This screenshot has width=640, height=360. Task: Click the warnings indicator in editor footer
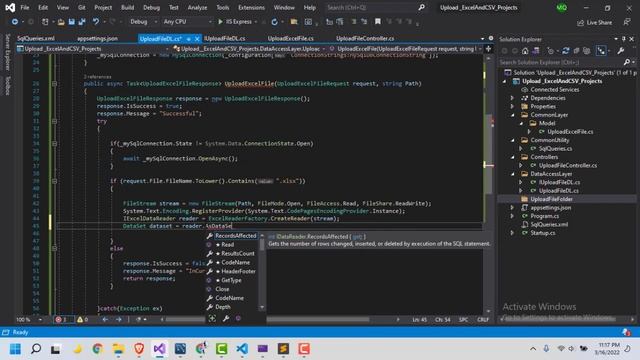pyautogui.click(x=82, y=319)
